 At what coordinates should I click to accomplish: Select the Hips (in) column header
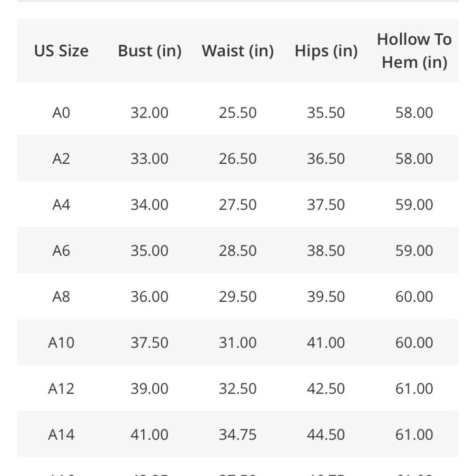pyautogui.click(x=326, y=51)
